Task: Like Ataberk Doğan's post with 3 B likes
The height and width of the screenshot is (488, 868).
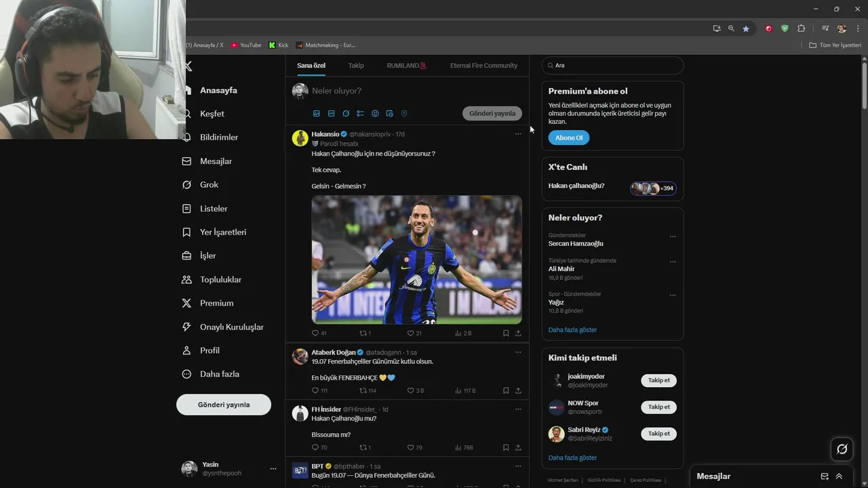Action: point(416,390)
